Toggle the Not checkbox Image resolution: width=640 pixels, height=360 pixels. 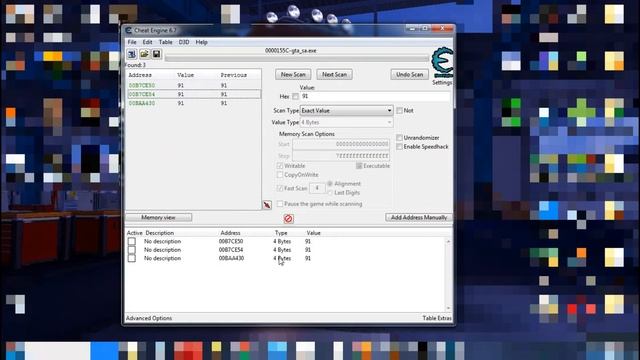400,111
